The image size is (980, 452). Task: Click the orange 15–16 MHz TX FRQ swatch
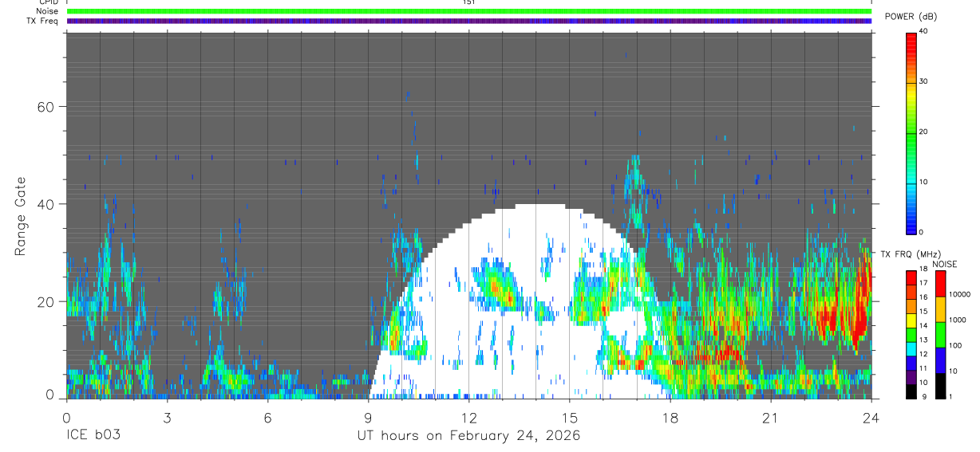912,306
